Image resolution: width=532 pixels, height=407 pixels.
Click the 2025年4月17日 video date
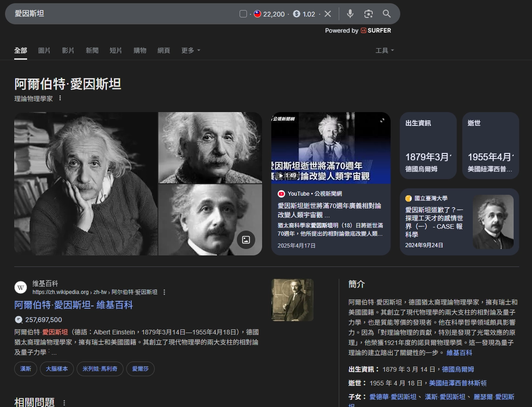coord(297,245)
